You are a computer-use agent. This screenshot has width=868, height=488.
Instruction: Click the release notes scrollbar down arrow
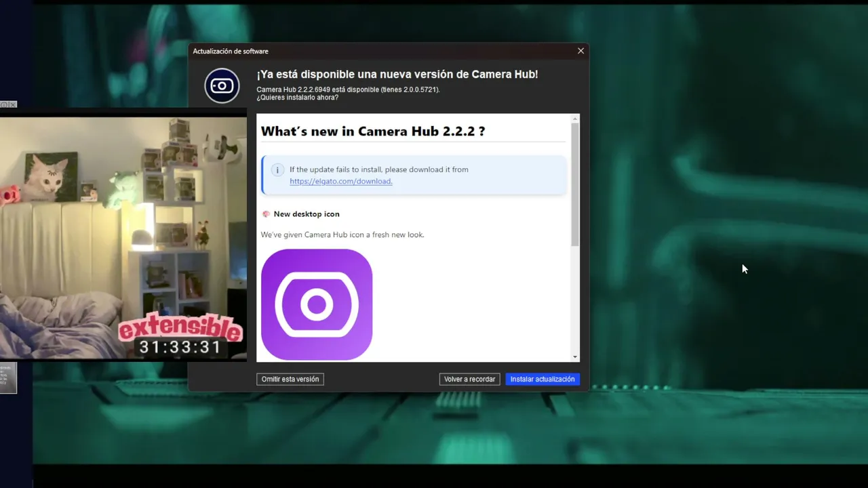(x=575, y=357)
